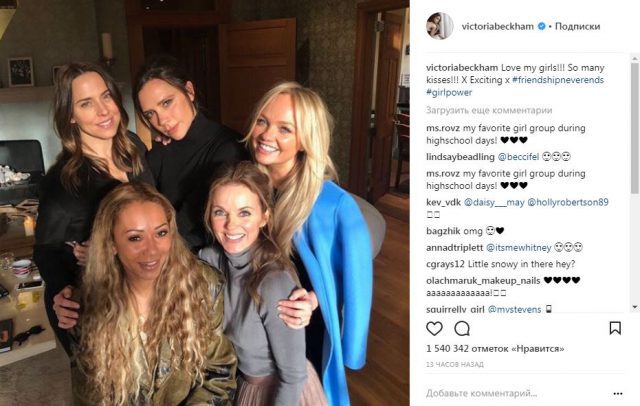Screen dimensions: 640x406
Task: Open the @hollyrobertson89 mention
Action: [568, 202]
